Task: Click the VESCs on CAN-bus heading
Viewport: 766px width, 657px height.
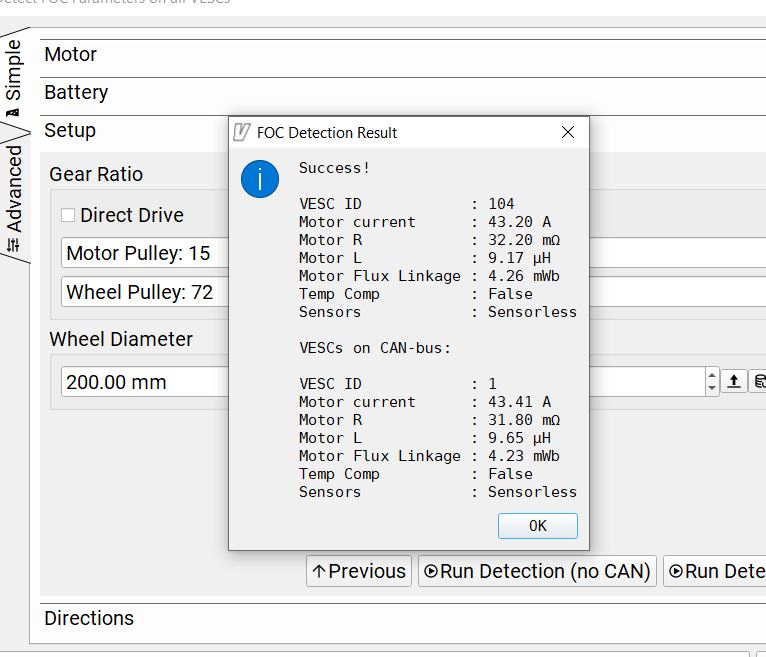Action: (375, 348)
